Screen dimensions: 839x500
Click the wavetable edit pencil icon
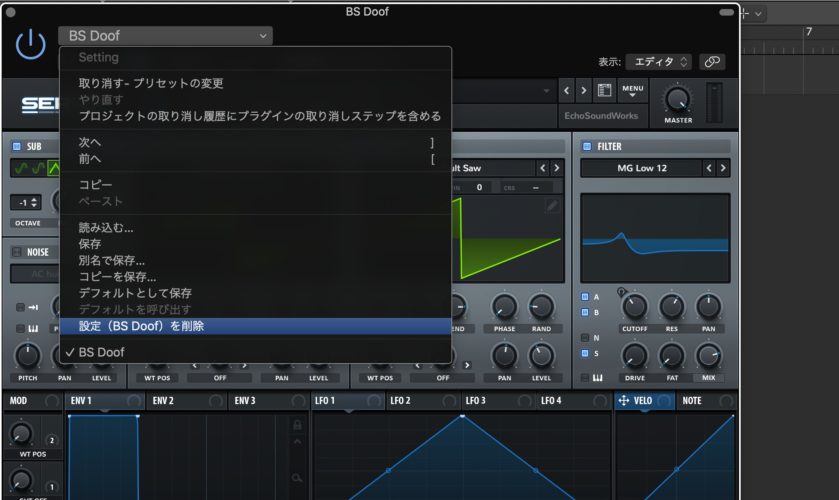(x=552, y=206)
